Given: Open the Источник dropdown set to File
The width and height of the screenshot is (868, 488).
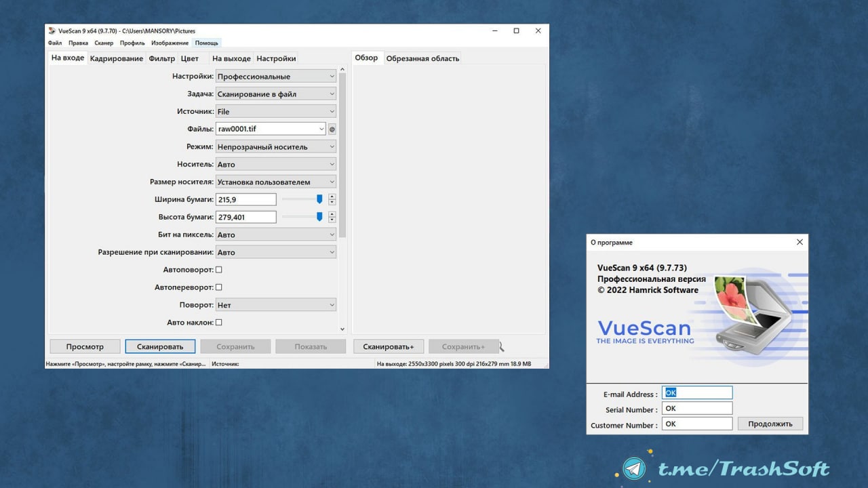Looking at the screenshot, I should coord(276,112).
